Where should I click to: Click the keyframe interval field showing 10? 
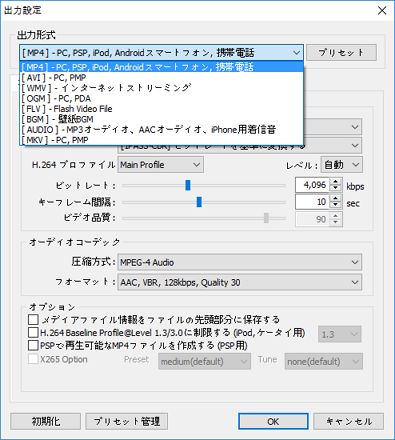(313, 202)
